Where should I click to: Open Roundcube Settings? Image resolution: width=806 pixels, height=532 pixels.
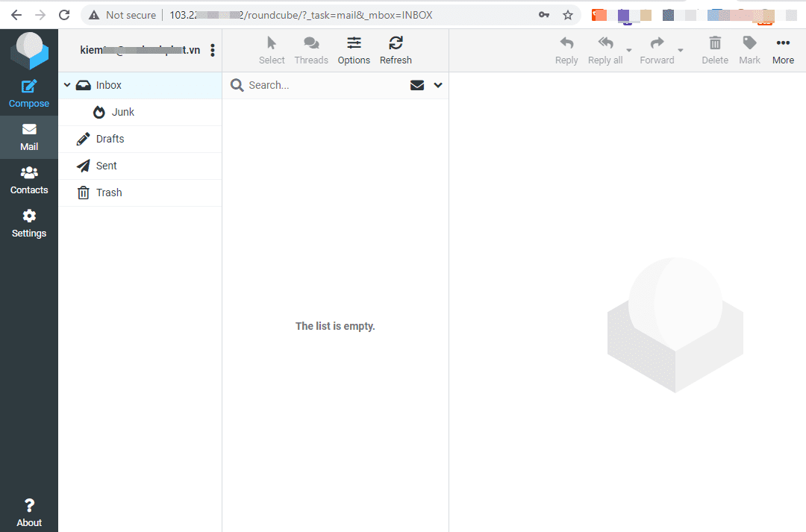(x=28, y=222)
